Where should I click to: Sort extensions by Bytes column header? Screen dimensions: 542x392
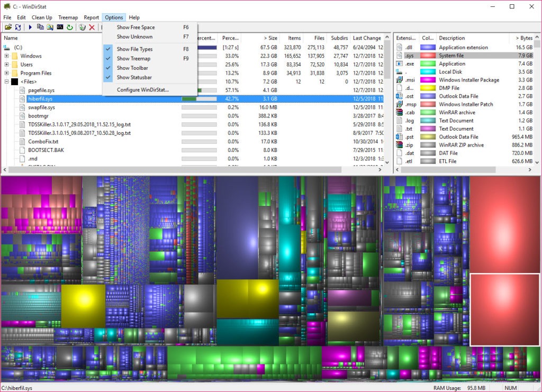521,38
